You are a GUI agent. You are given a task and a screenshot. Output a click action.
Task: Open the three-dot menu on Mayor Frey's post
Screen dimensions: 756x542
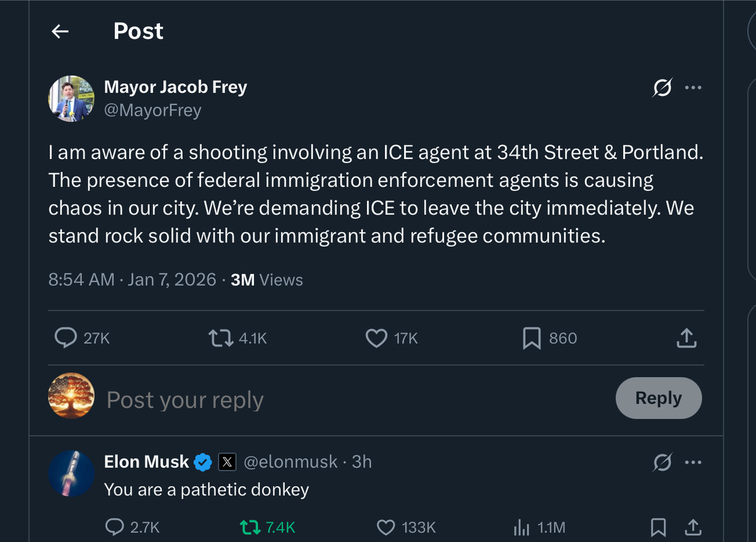click(x=693, y=88)
